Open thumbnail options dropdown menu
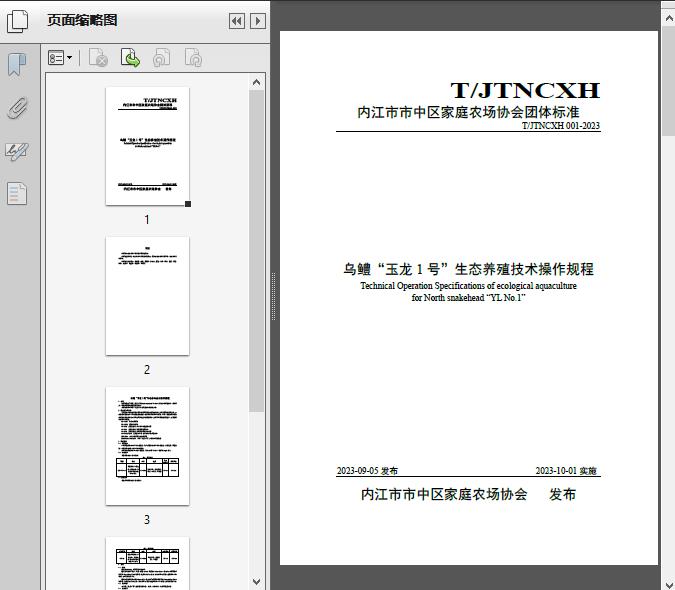This screenshot has width=675, height=590. (60, 58)
